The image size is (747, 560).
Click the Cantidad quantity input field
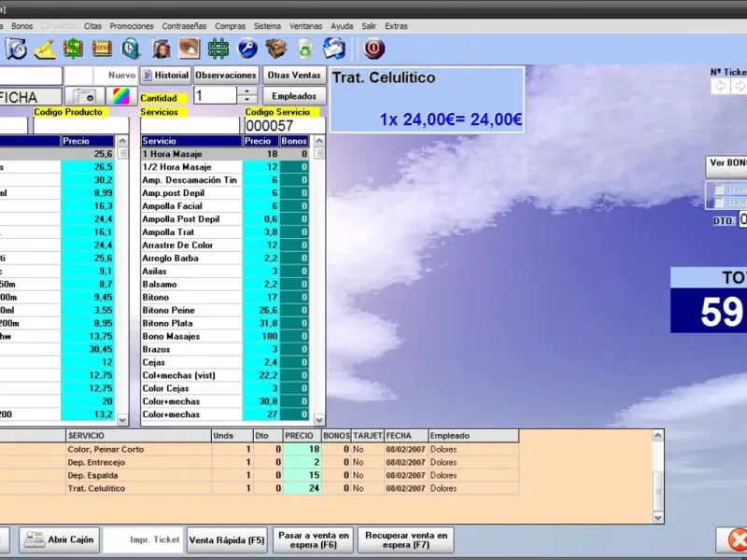click(215, 96)
